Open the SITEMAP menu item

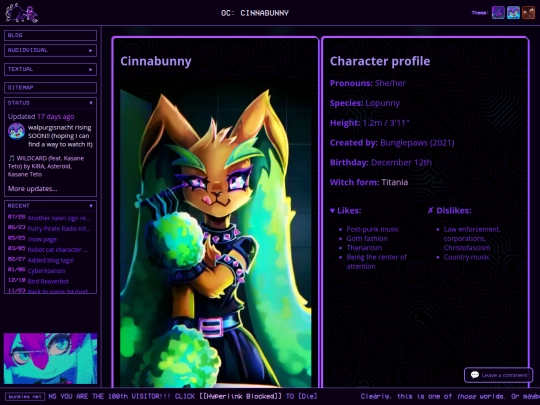tap(50, 87)
